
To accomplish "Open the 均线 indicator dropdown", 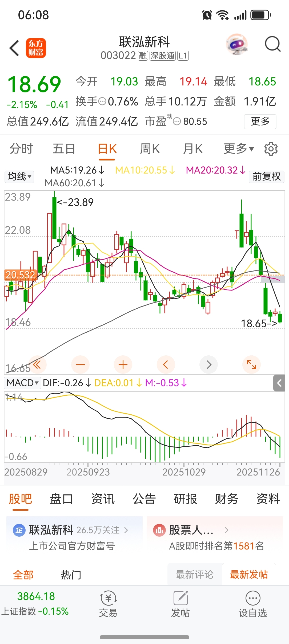I will (19, 176).
